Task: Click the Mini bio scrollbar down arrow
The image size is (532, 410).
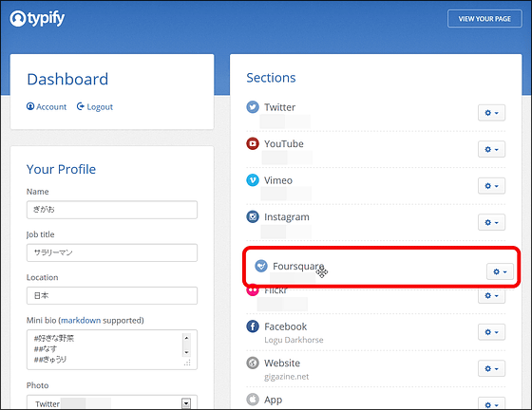Action: click(186, 352)
